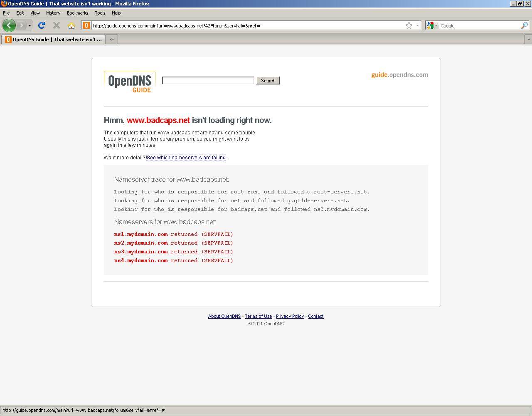Minimize the Firefox window

[x=514, y=3]
